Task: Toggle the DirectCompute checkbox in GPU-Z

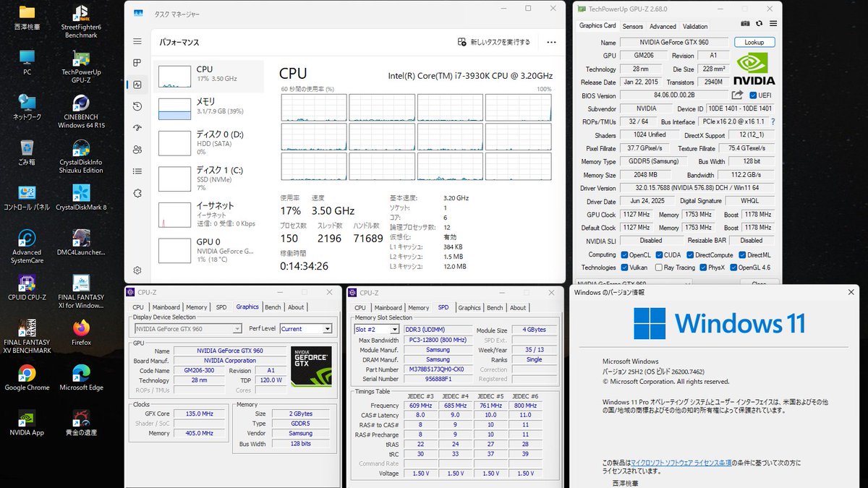Action: click(689, 254)
